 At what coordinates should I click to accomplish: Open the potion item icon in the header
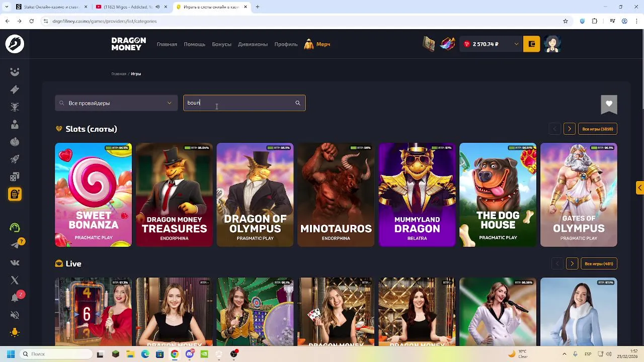pos(447,44)
